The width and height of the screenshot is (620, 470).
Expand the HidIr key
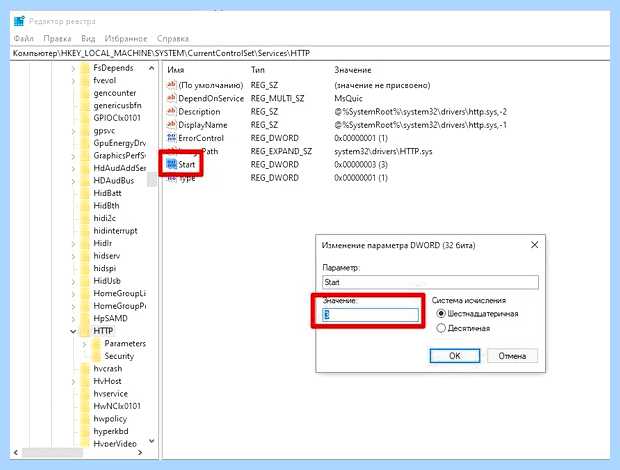tap(73, 244)
